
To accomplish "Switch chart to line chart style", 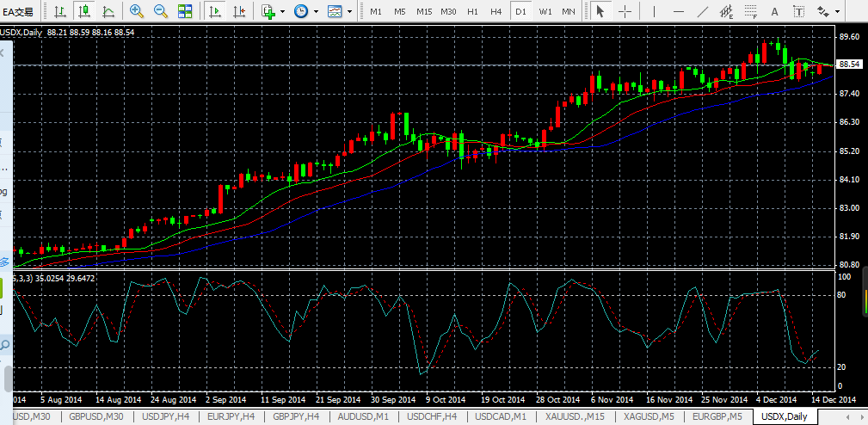I will pyautogui.click(x=108, y=11).
